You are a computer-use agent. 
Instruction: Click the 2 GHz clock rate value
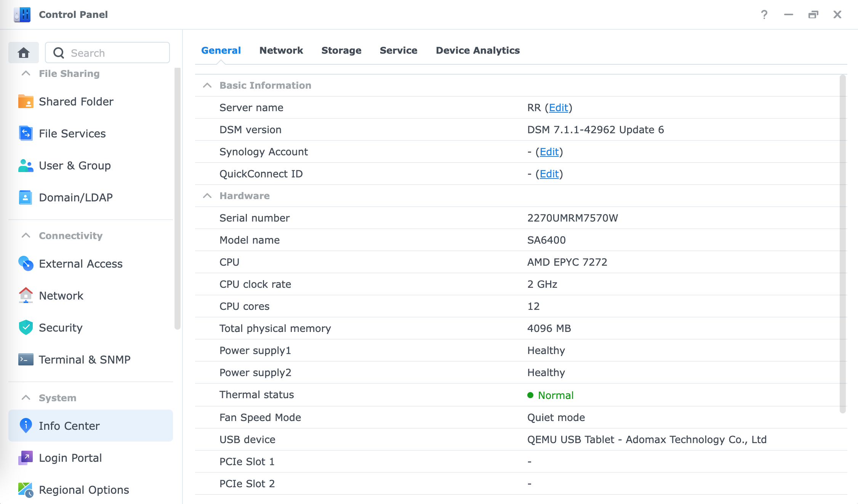(542, 284)
